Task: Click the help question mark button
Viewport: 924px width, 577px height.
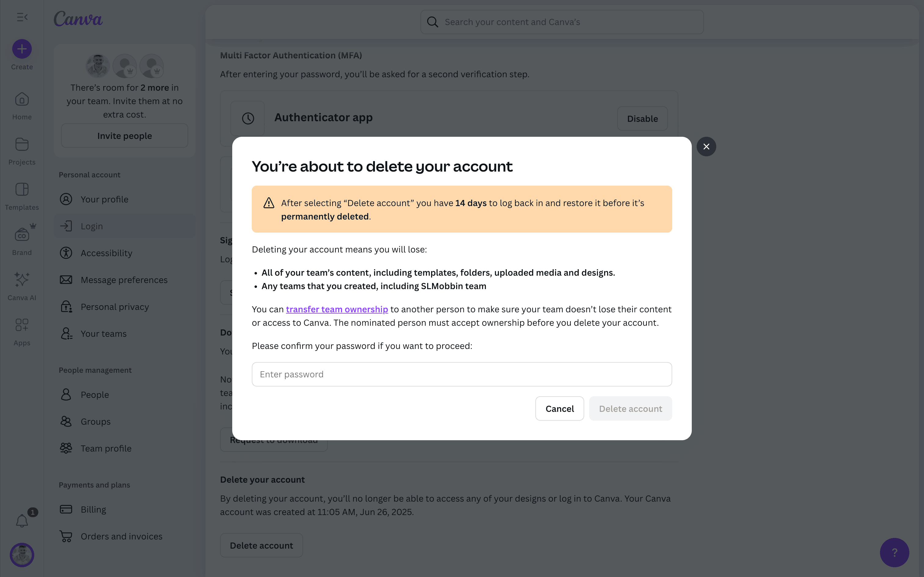Action: click(894, 552)
